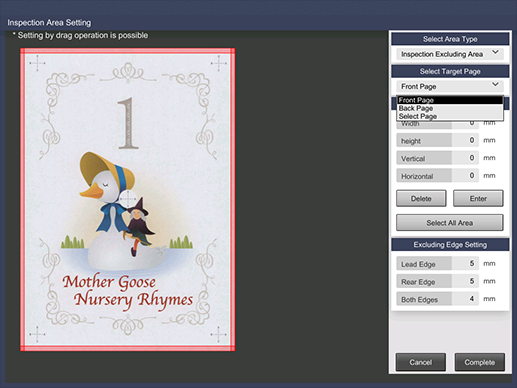The height and width of the screenshot is (388, 517).
Task: Click the bottom-left registration crosshair mark
Action: [37, 334]
